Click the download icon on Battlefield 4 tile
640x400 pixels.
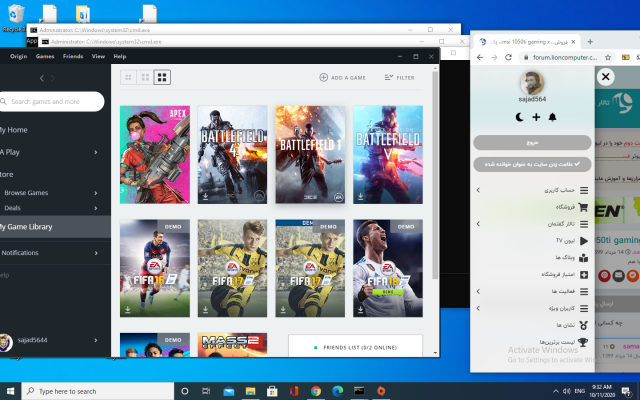click(x=205, y=198)
